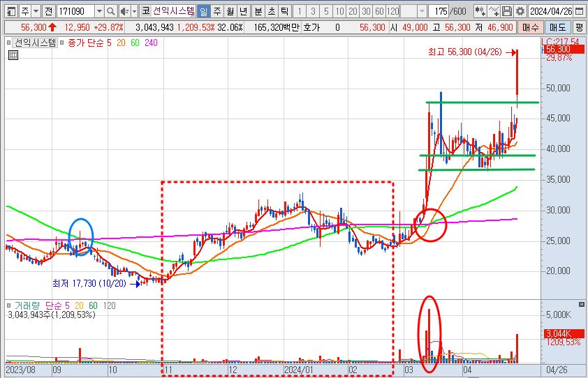Click the 선익시스템 stock name field
This screenshot has width=588, height=378.
click(x=174, y=12)
